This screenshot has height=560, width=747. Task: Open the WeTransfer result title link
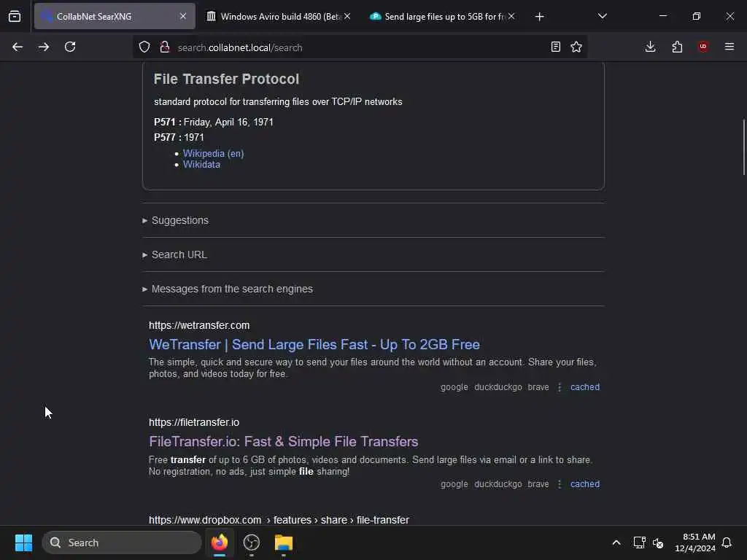pos(314,344)
